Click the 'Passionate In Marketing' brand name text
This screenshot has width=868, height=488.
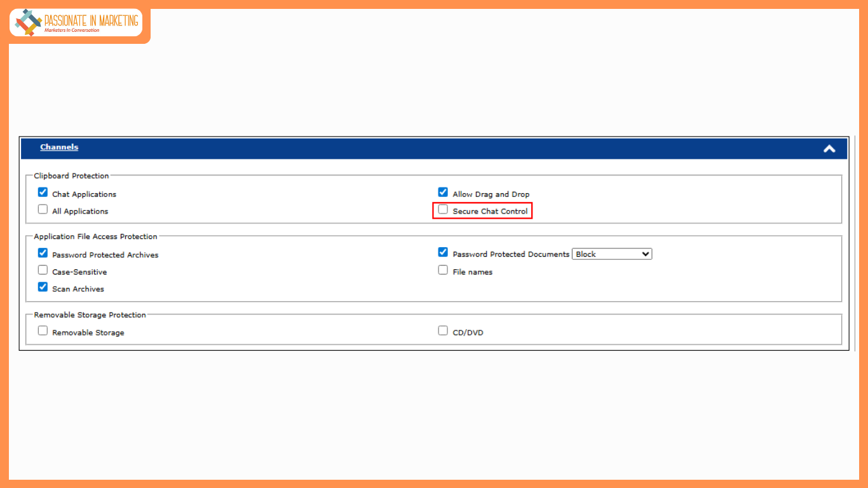click(91, 20)
